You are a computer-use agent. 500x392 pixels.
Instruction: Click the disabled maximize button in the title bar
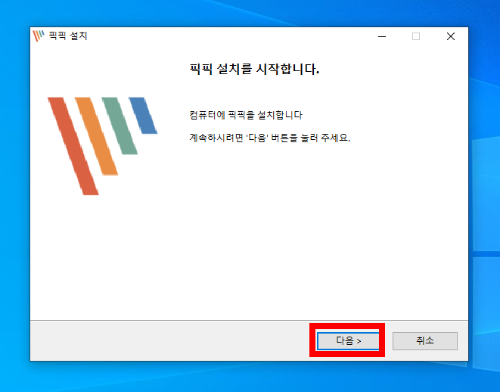(416, 36)
